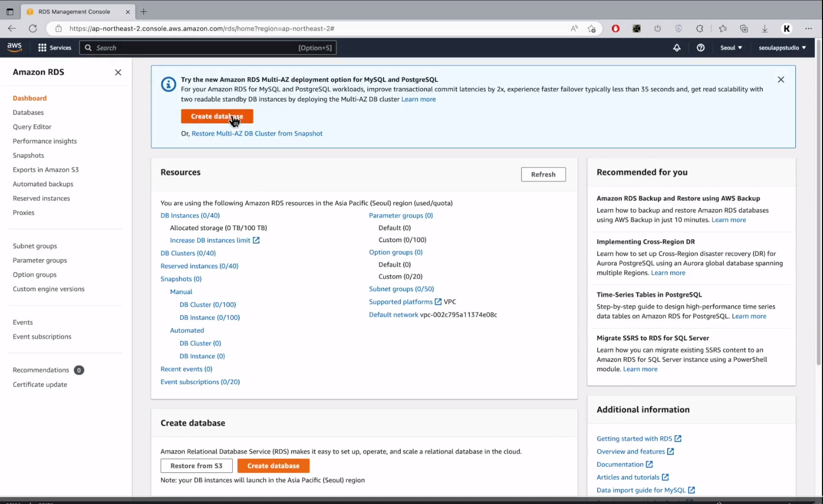Open Databases in the sidebar

pyautogui.click(x=28, y=112)
